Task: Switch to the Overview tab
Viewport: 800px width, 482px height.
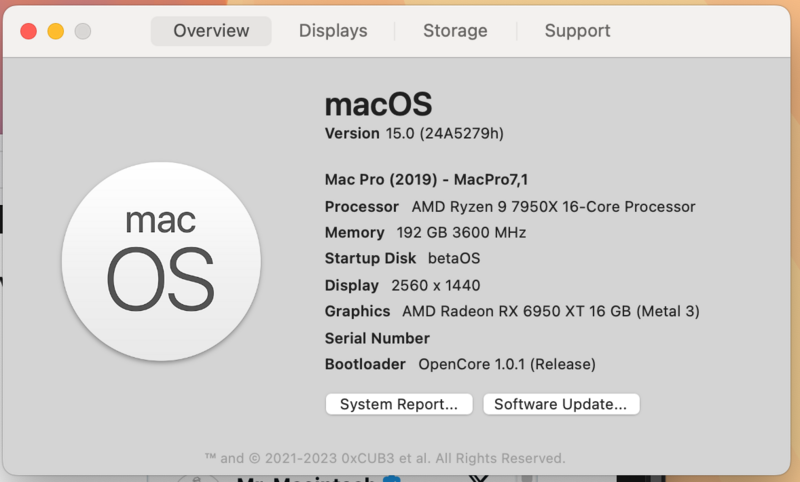Action: (211, 31)
